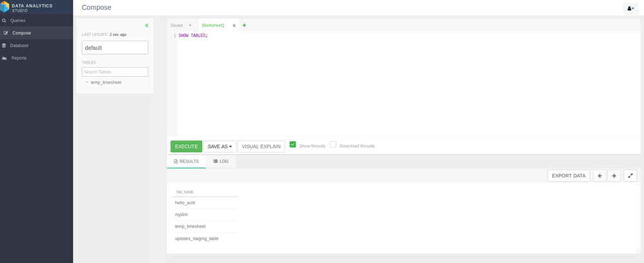Click the VISUAL EXPLAIN button
The image size is (644, 263).
[261, 146]
